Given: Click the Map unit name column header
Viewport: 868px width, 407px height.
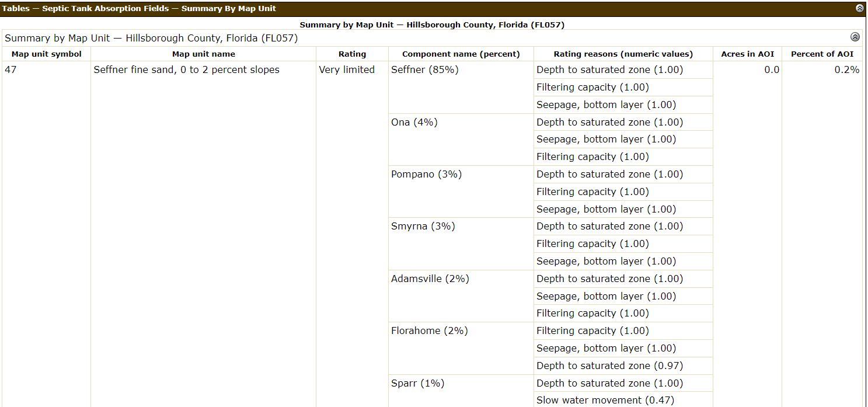Looking at the screenshot, I should 203,54.
